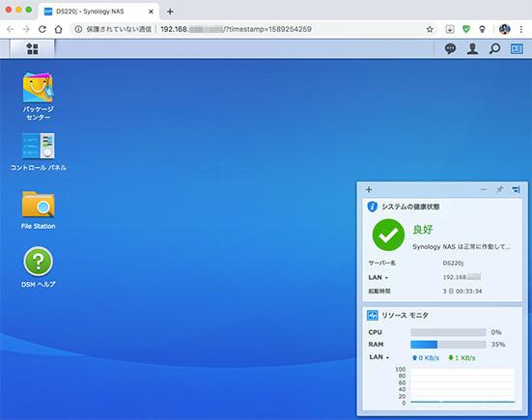The image size is (532, 420).
Task: Launch the Control Panel desktop icon
Action: click(x=38, y=152)
